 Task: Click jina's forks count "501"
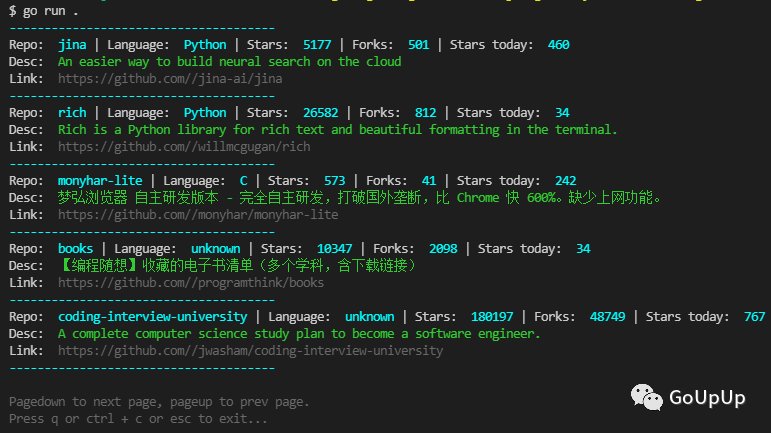pyautogui.click(x=418, y=45)
